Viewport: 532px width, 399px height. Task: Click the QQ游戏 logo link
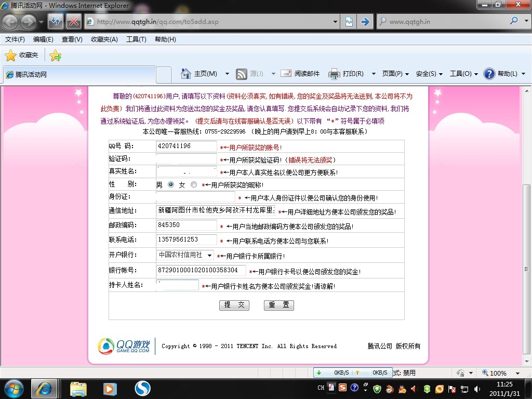124,346
